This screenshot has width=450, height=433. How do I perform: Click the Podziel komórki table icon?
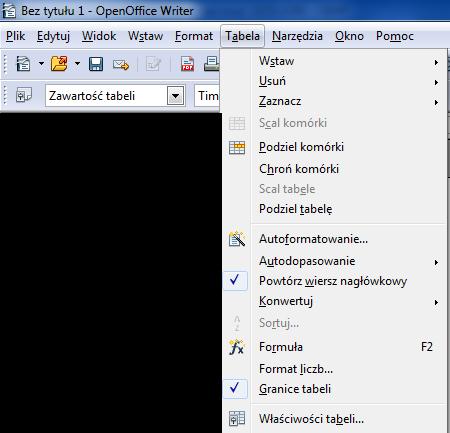pos(237,147)
